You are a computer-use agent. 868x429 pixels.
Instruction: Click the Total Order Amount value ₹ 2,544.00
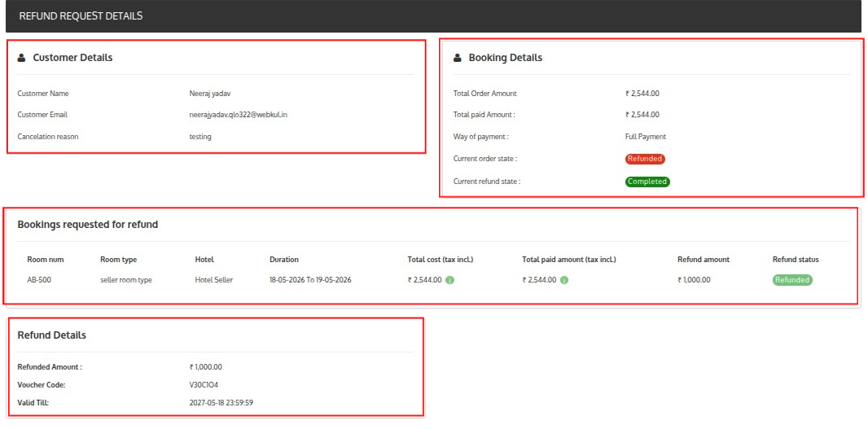pyautogui.click(x=642, y=94)
